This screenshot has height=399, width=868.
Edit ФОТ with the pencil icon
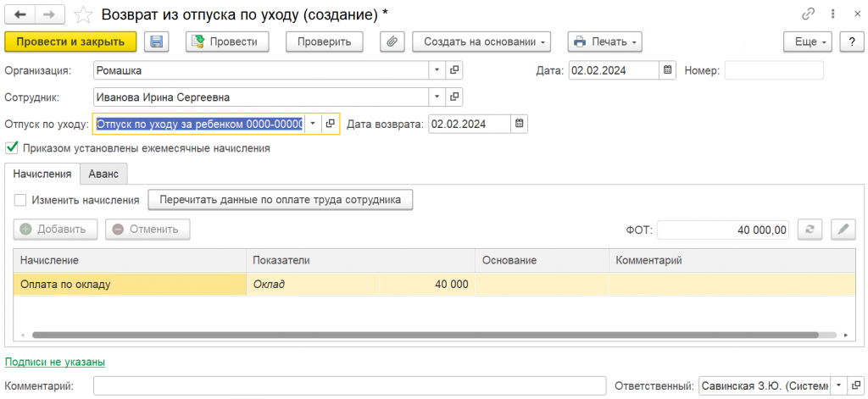tap(843, 229)
